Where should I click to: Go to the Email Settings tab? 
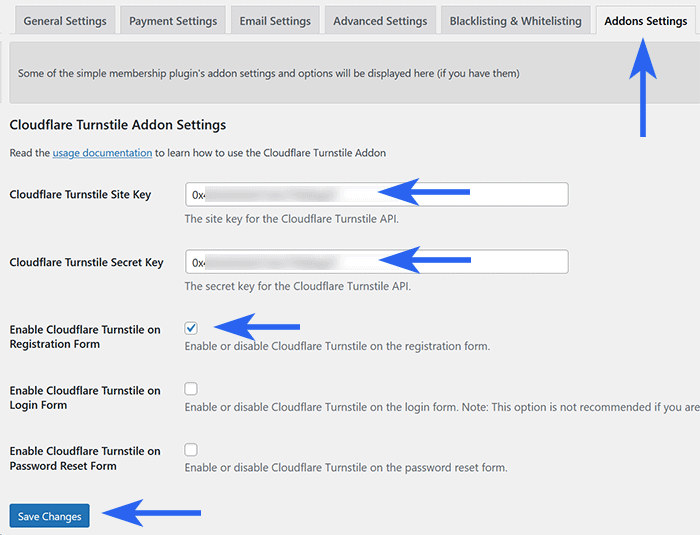tap(275, 21)
